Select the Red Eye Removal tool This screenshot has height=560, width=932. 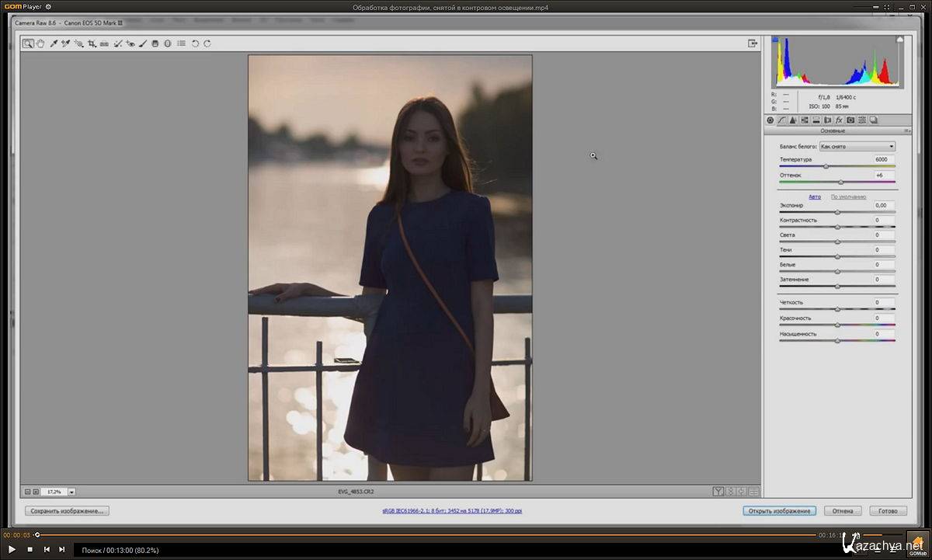pyautogui.click(x=130, y=43)
